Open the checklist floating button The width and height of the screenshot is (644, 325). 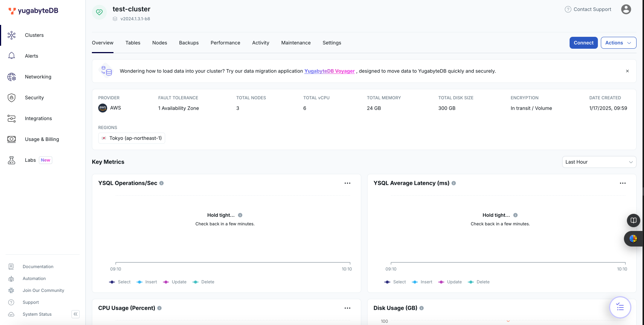pos(620,307)
